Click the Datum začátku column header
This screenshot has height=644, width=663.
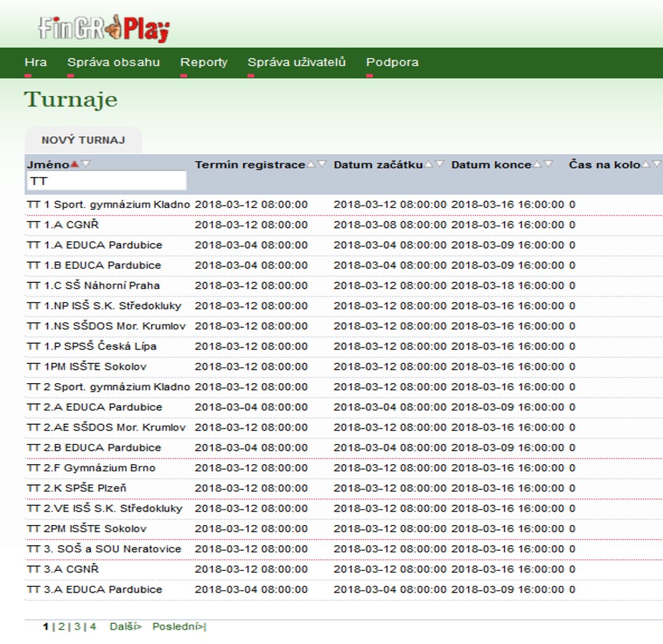pyautogui.click(x=378, y=164)
